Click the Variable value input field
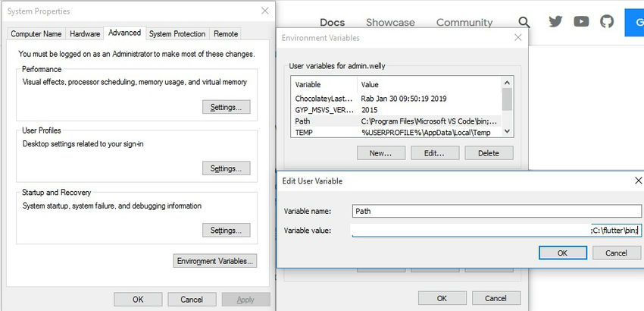This screenshot has height=311, width=644. pos(496,230)
